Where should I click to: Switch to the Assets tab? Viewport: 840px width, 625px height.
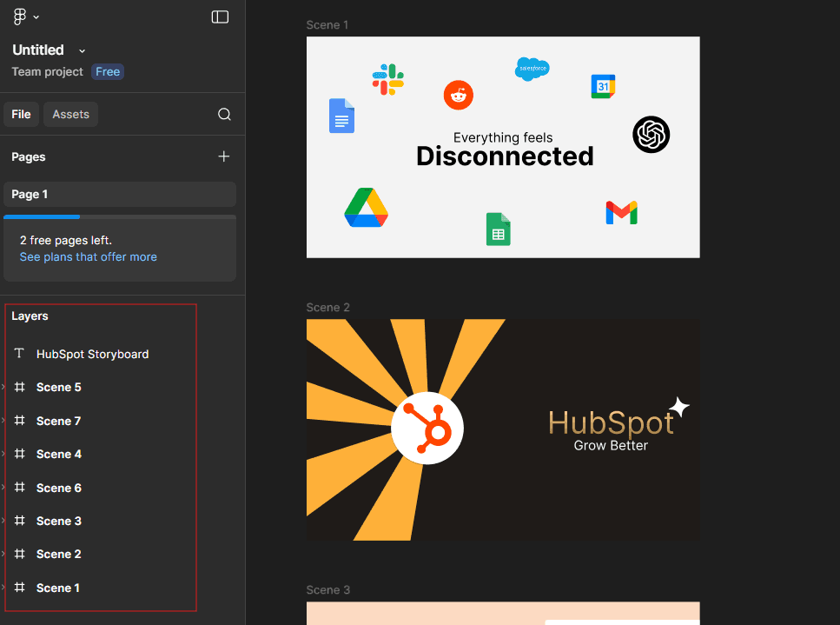70,114
